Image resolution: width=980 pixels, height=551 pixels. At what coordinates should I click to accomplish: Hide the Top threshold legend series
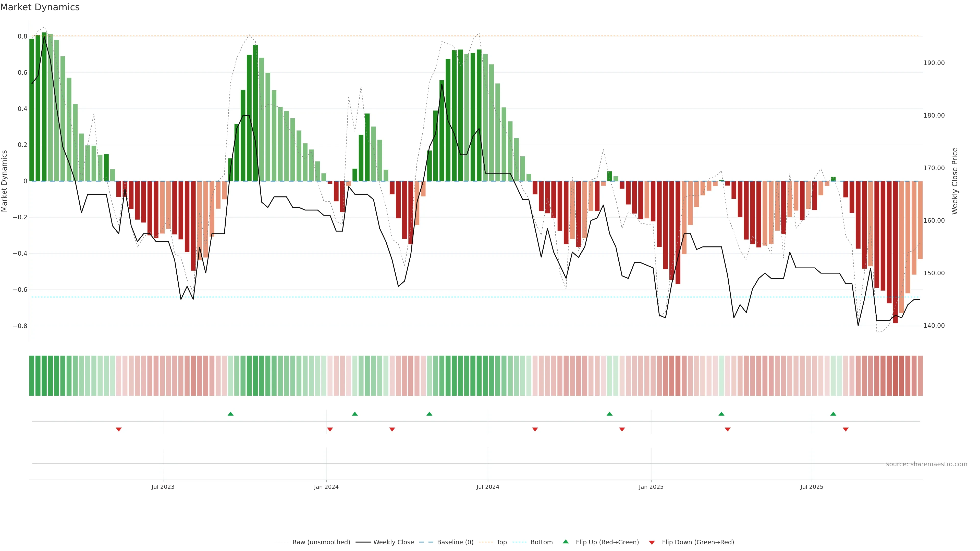pyautogui.click(x=501, y=542)
